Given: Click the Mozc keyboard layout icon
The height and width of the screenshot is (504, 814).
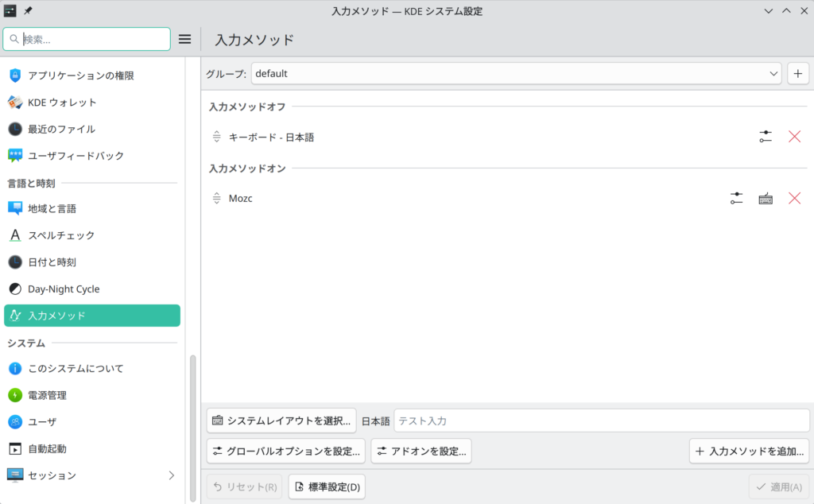Looking at the screenshot, I should [766, 198].
